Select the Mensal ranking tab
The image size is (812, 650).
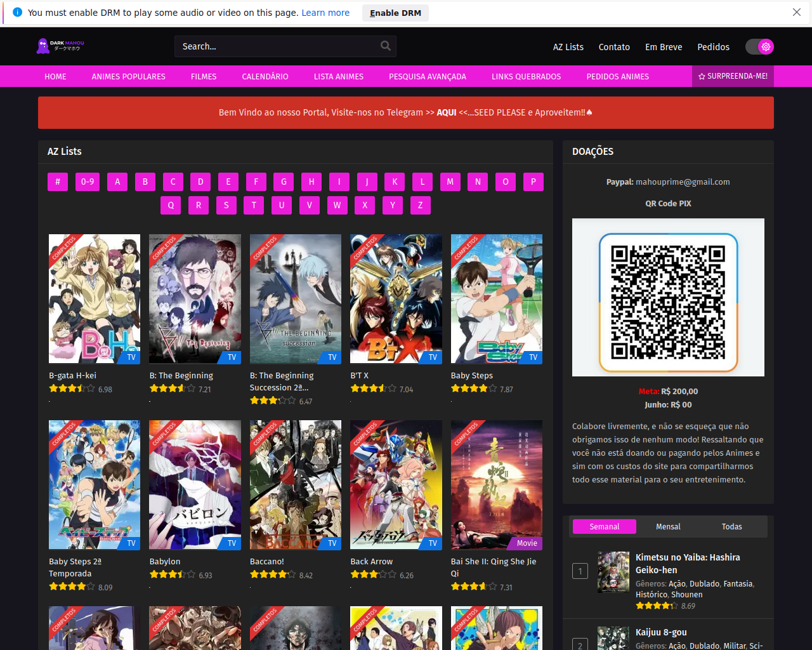coord(668,527)
